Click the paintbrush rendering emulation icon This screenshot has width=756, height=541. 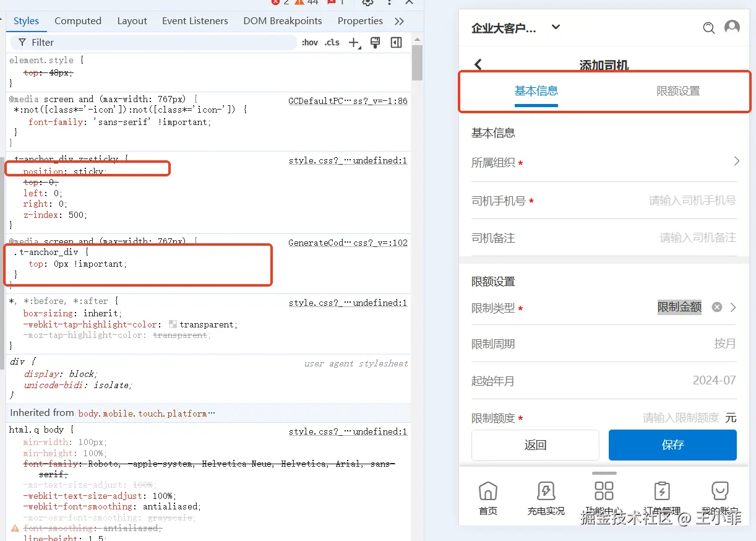click(374, 42)
